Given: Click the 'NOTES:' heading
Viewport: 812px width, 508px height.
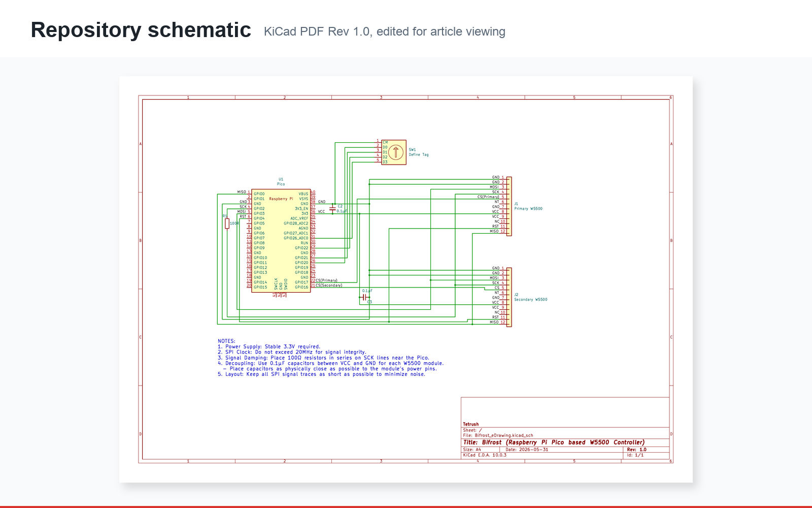Looking at the screenshot, I should click(x=227, y=341).
